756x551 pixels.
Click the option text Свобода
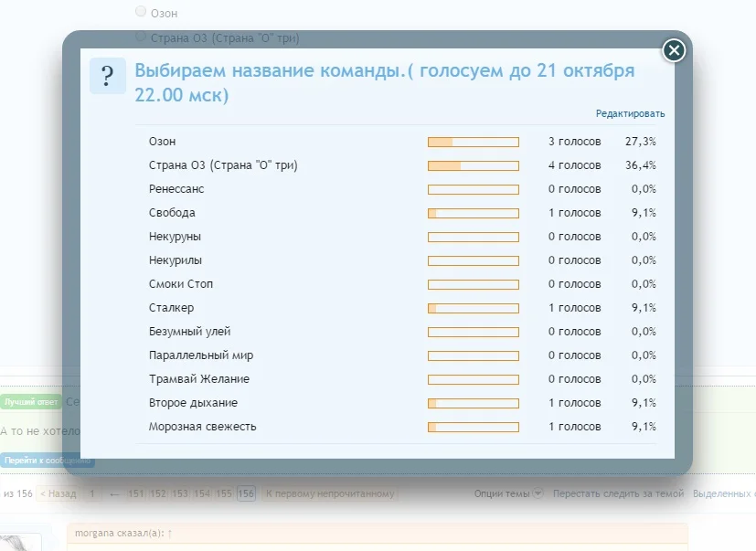(172, 213)
